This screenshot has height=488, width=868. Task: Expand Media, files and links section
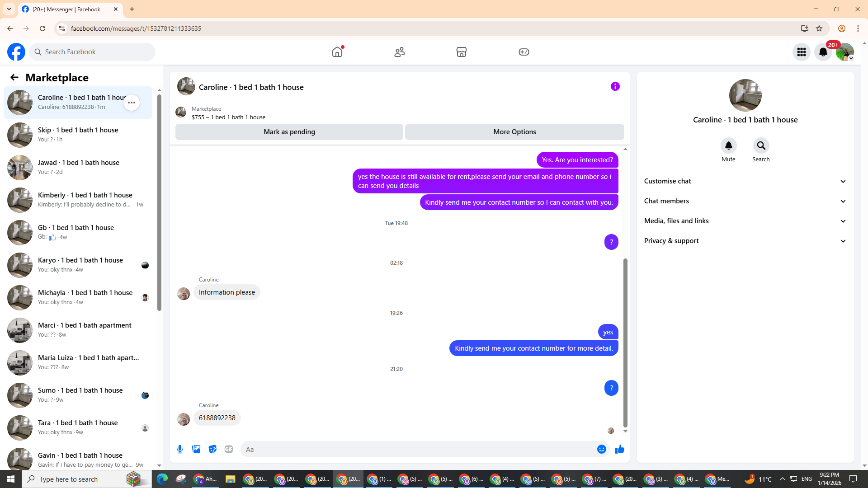(x=745, y=221)
